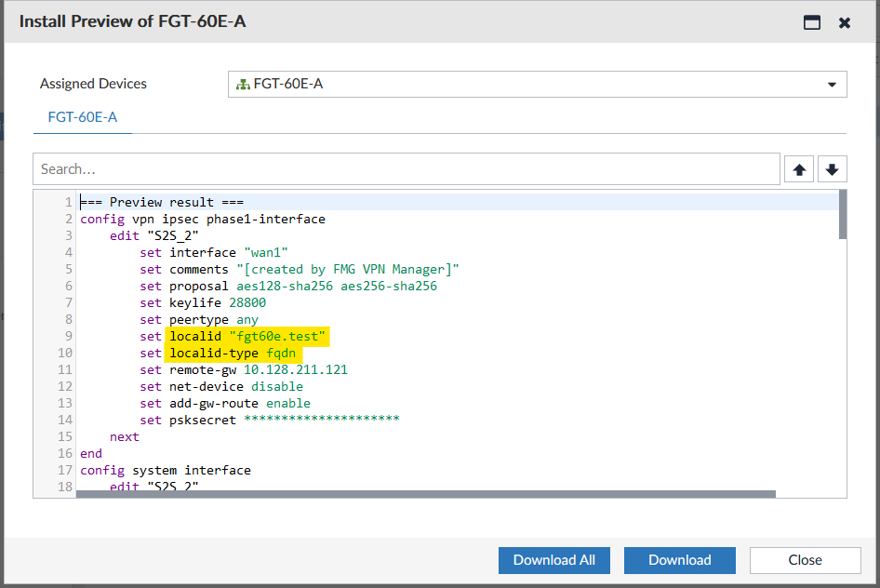This screenshot has width=880, height=588.
Task: Click the device group icon beside FGT-60E-A
Action: click(x=244, y=84)
